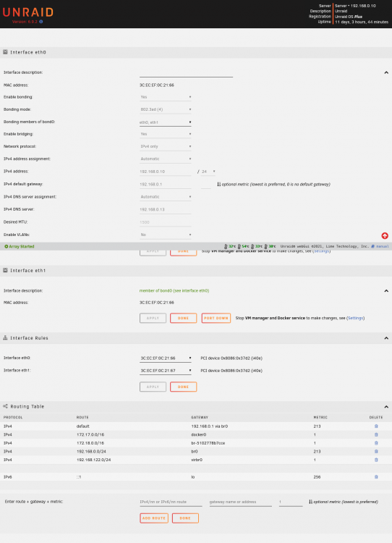392x543 pixels.
Task: Collapse the Routing Table section
Action: [x=386, y=407]
